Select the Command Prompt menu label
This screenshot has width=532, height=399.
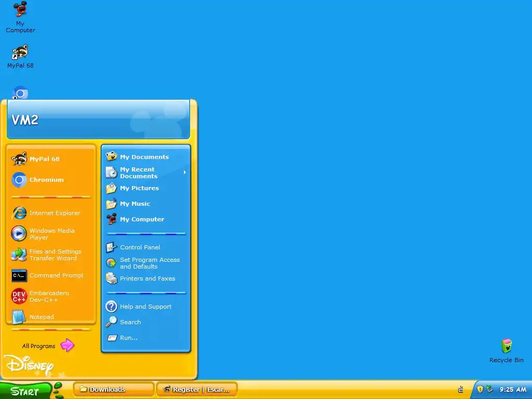coord(56,275)
